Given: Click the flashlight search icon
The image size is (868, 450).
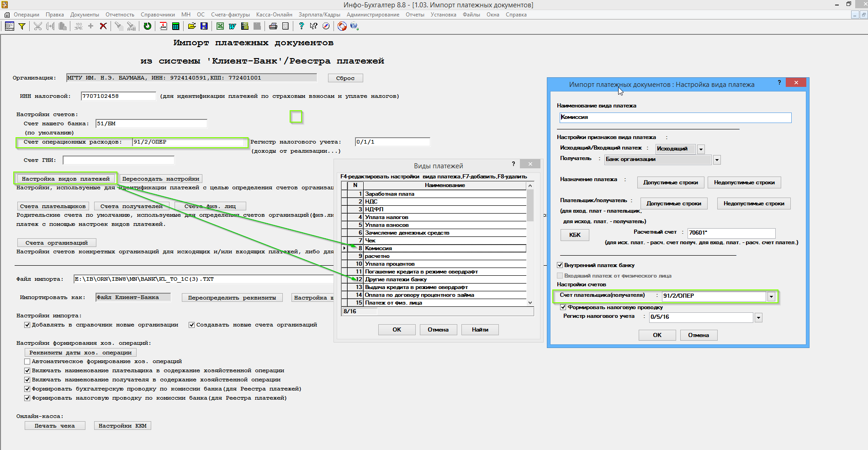Looking at the screenshot, I should point(119,26).
